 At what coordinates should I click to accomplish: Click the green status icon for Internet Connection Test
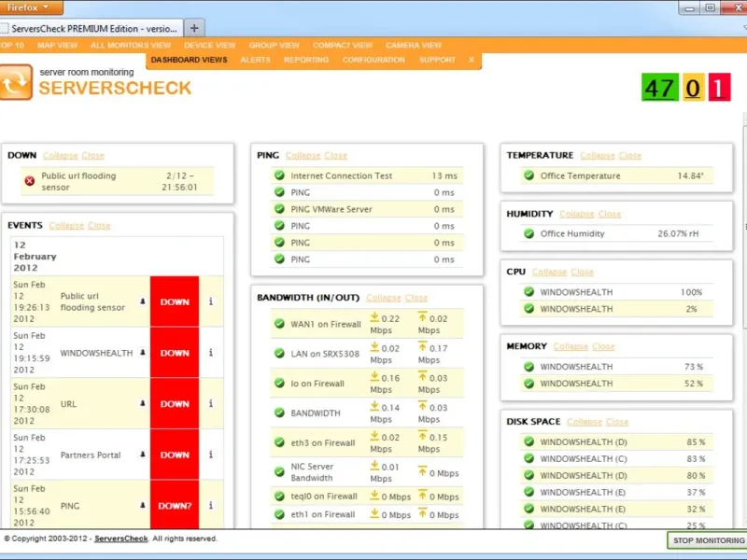[279, 175]
